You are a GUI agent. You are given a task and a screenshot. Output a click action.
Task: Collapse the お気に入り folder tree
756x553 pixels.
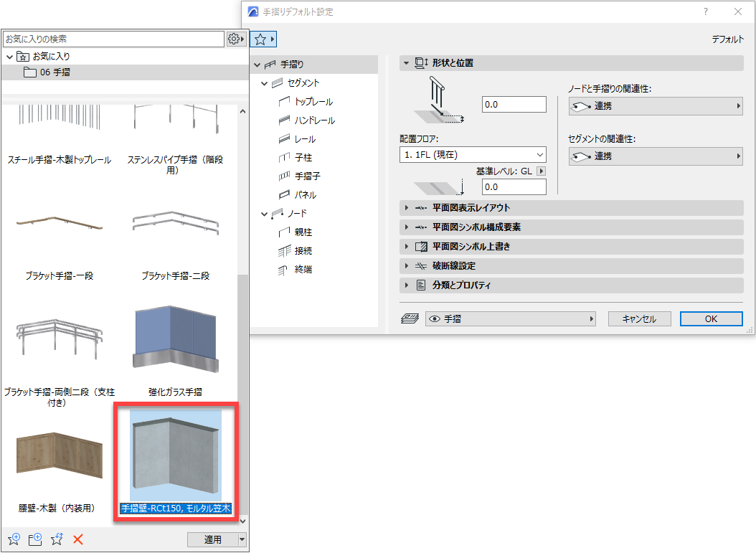pos(9,57)
